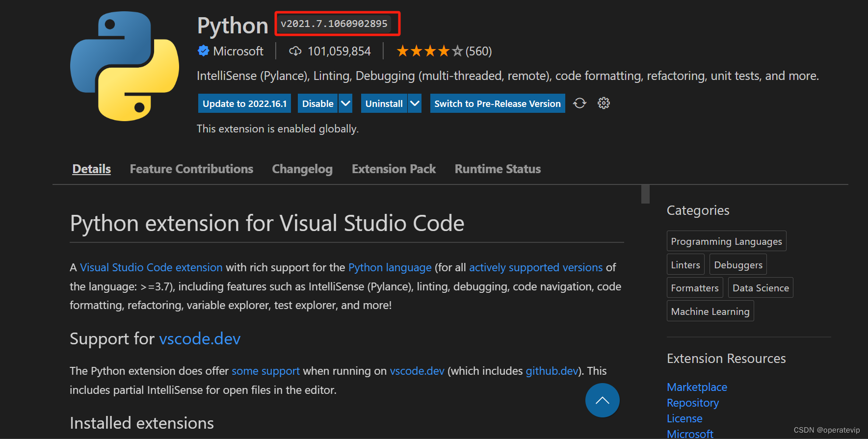The height and width of the screenshot is (439, 868).
Task: Click the Microsoft publisher name
Action: [x=238, y=51]
